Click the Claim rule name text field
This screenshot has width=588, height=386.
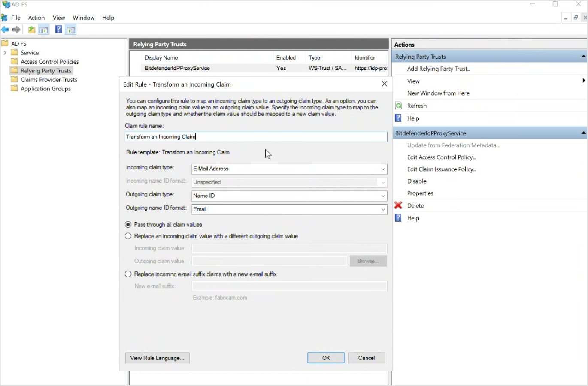click(x=256, y=137)
